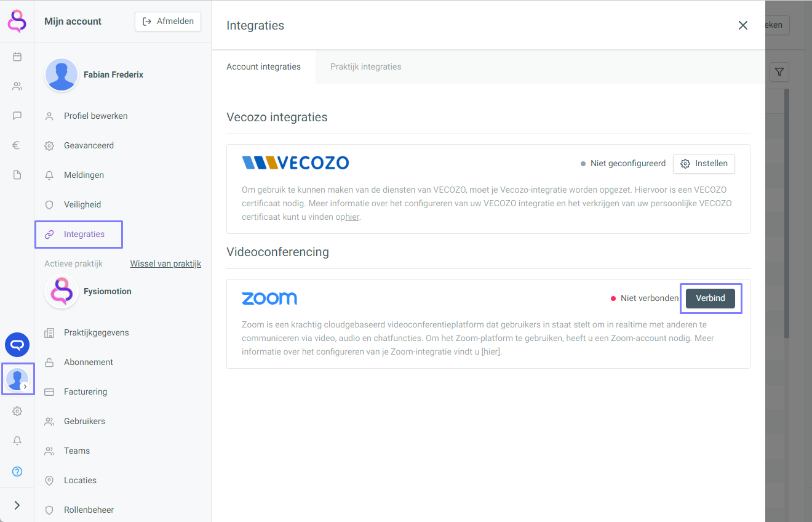Viewport: 812px width, 522px height.
Task: Click the VECOZO logo
Action: (x=295, y=163)
